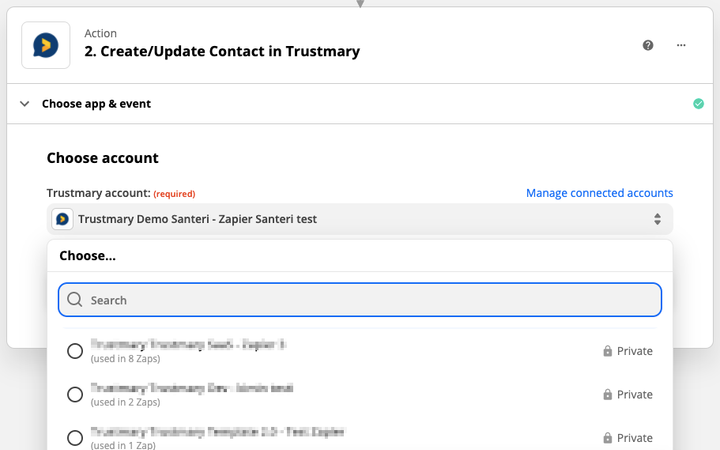This screenshot has height=450, width=720.
Task: Click the Trustmary app logo icon
Action: tap(46, 45)
